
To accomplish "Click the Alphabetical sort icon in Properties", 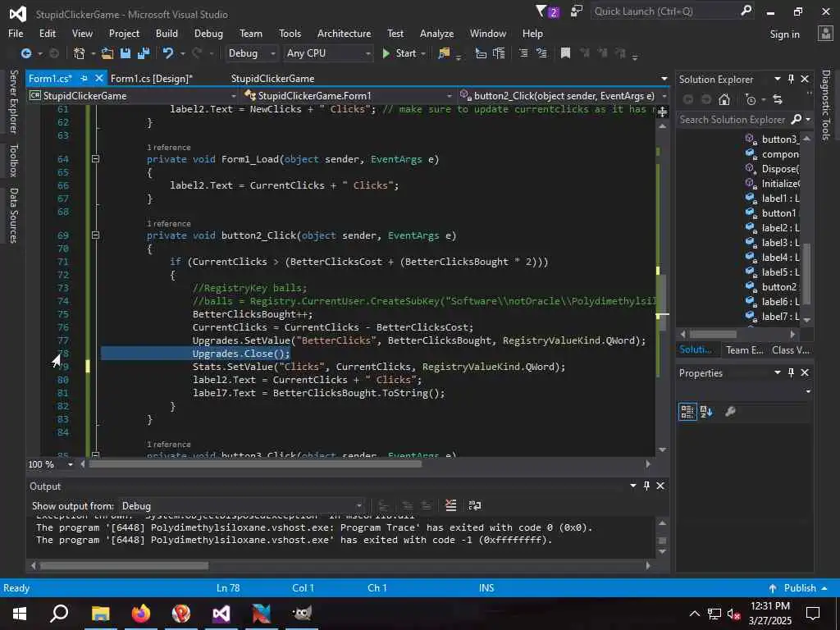I will [706, 412].
